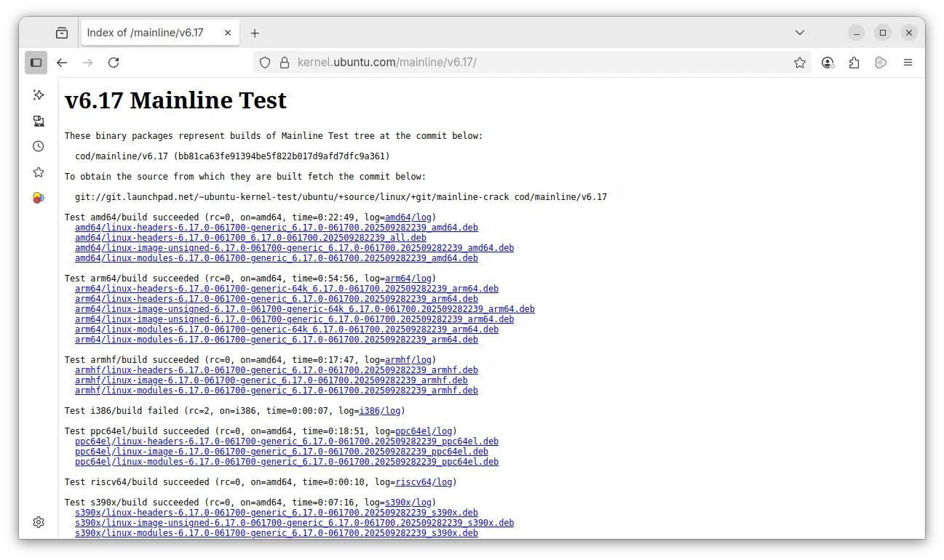
Task: Open the AI chatbot sparkle sidebar icon
Action: pyautogui.click(x=39, y=95)
